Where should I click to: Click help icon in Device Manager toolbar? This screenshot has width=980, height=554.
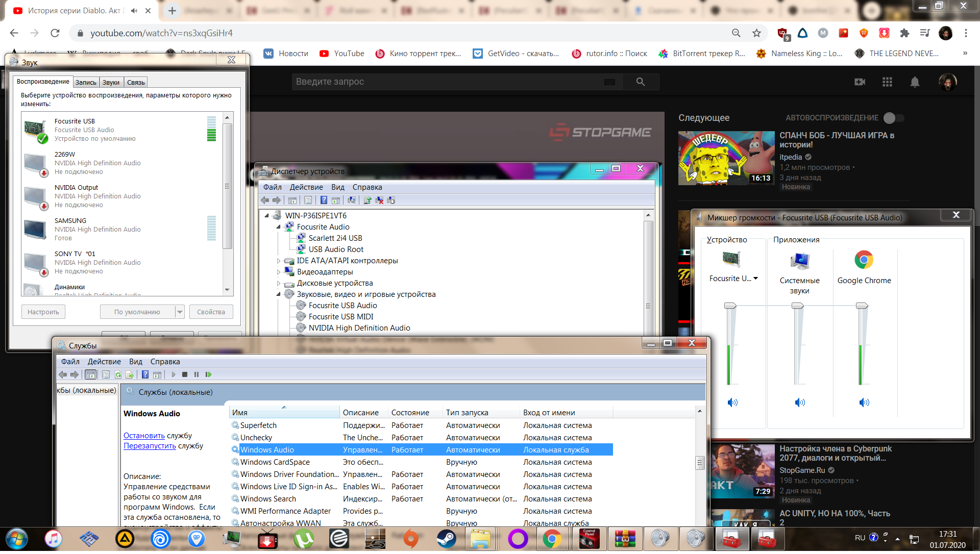(324, 200)
